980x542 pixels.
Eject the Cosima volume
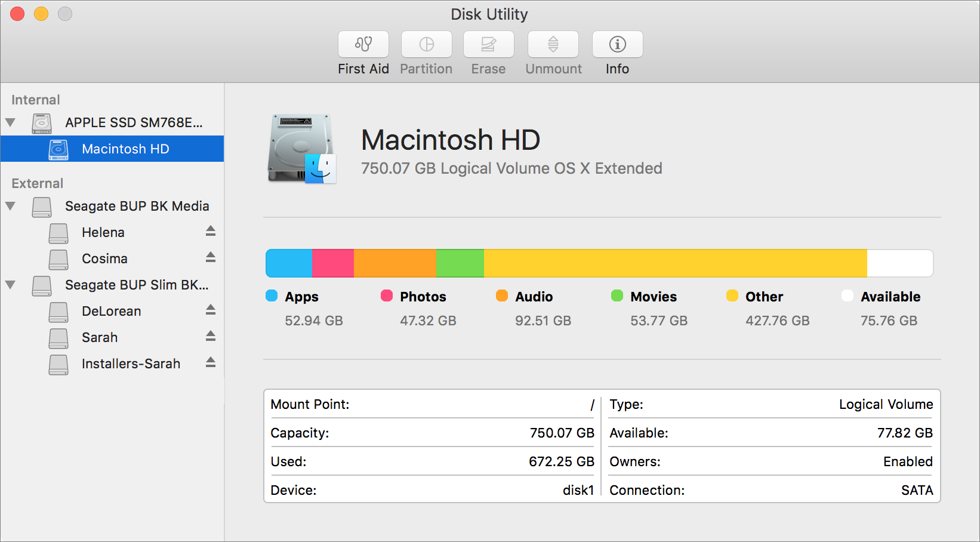point(211,257)
